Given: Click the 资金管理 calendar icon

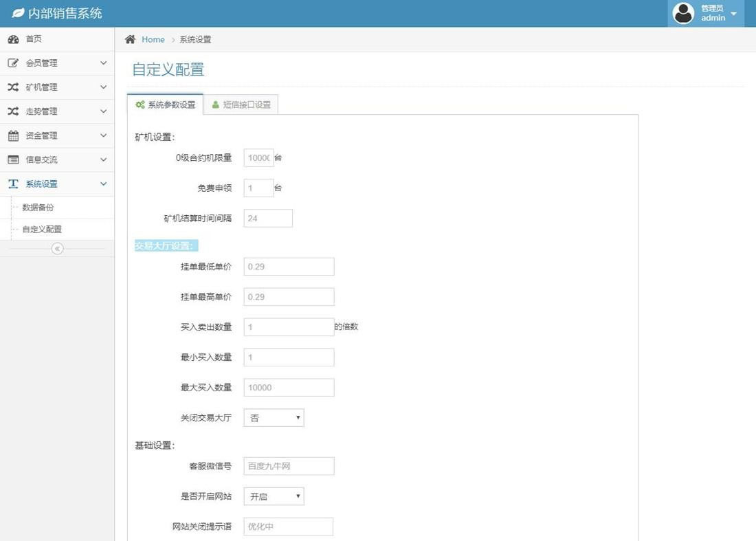Looking at the screenshot, I should pos(14,135).
